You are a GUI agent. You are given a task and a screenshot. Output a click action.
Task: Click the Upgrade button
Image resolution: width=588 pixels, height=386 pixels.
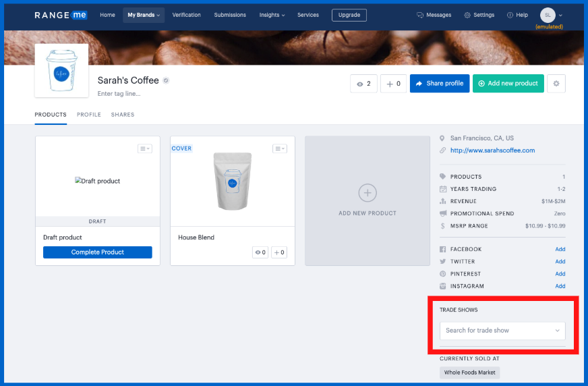tap(349, 15)
